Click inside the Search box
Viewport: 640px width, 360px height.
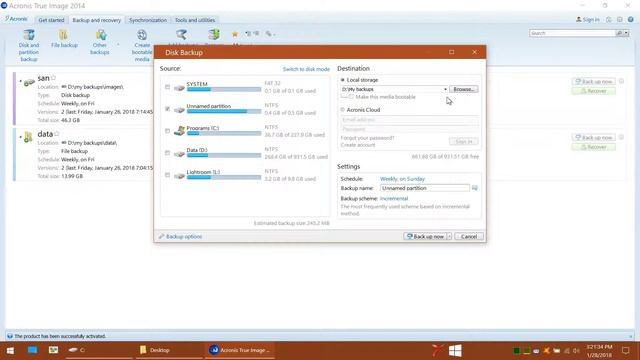pos(572,33)
